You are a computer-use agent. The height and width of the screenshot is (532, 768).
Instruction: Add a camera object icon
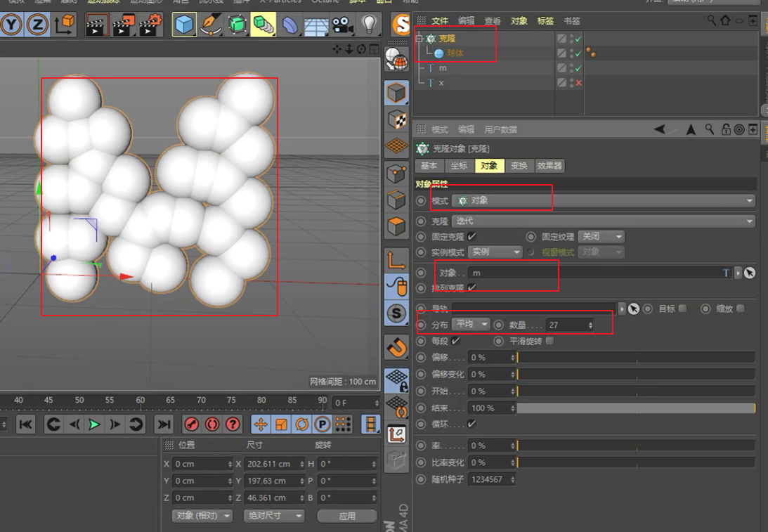click(x=343, y=25)
